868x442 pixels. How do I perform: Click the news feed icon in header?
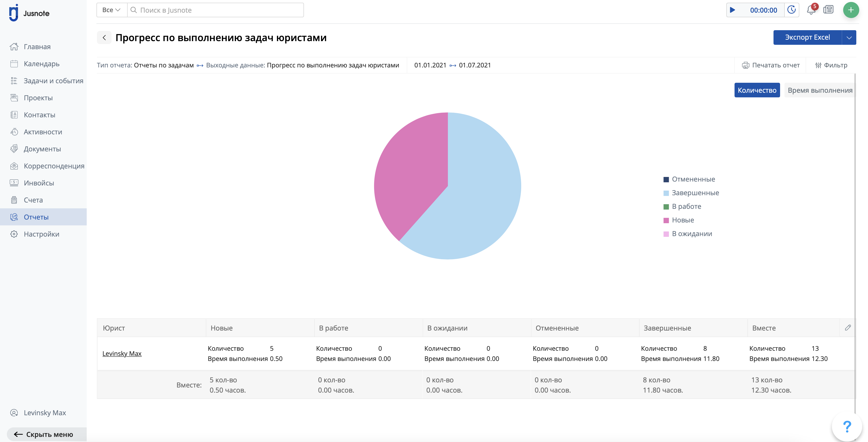click(828, 10)
